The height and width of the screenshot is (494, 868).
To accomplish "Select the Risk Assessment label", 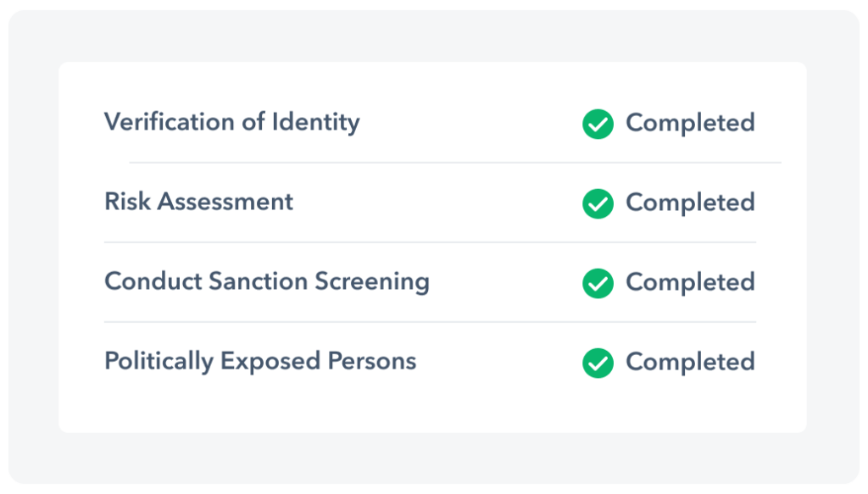I will 198,202.
